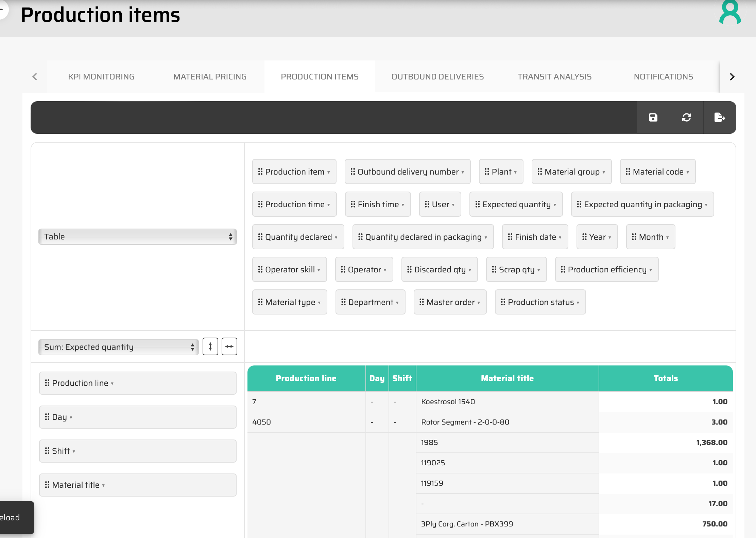The height and width of the screenshot is (538, 756).
Task: Open the Transit Analysis tab
Action: tap(554, 77)
